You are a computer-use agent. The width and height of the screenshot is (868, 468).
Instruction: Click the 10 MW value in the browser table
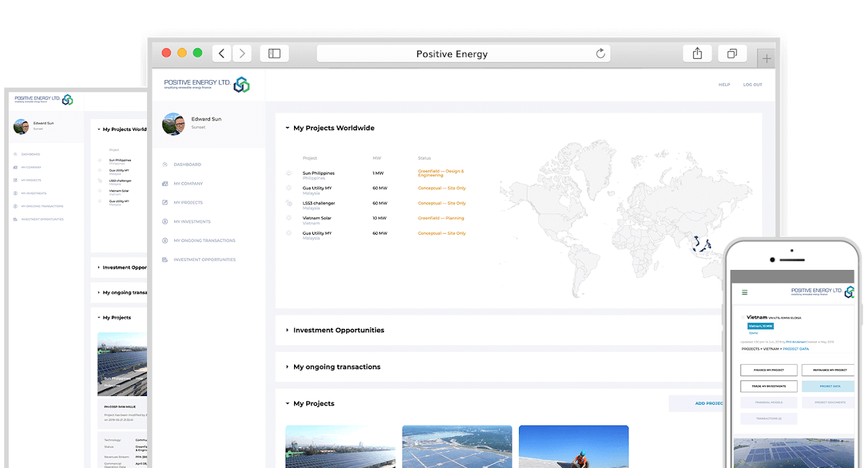(x=379, y=218)
